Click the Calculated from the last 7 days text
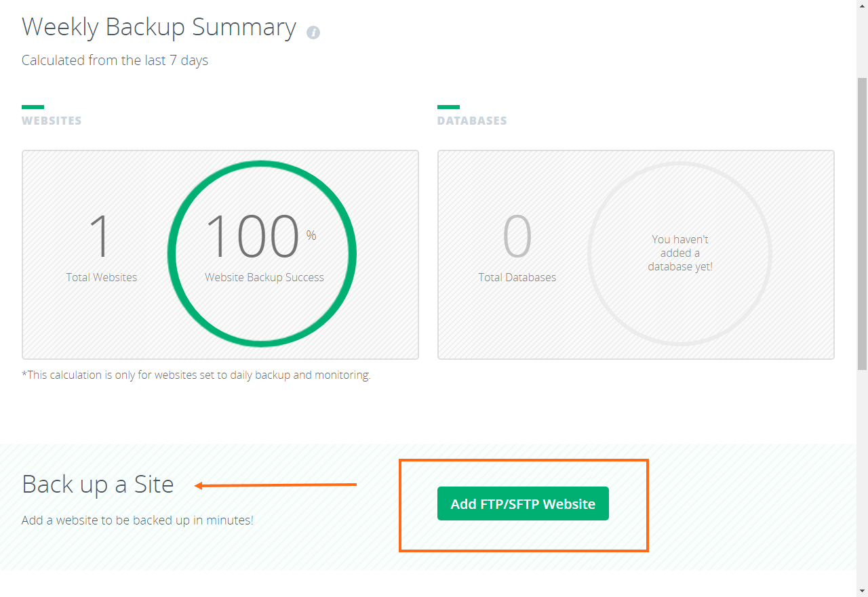This screenshot has width=868, height=597. click(x=115, y=60)
